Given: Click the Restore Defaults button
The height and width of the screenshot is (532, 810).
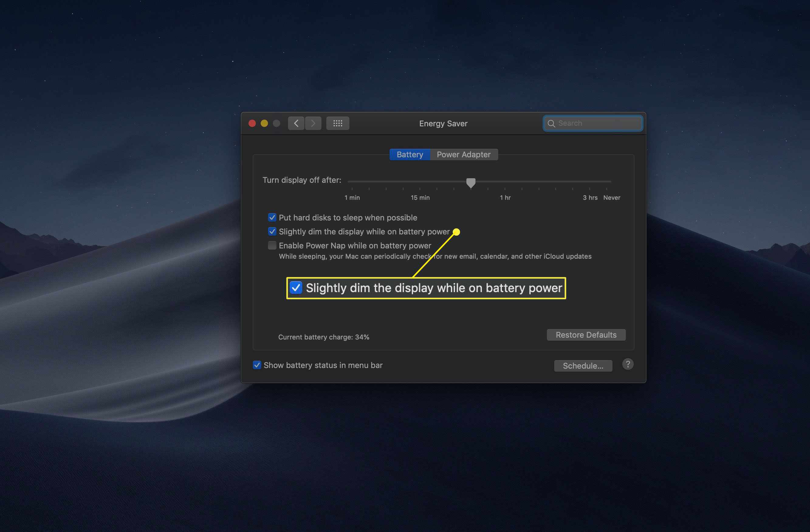Looking at the screenshot, I should (x=585, y=334).
